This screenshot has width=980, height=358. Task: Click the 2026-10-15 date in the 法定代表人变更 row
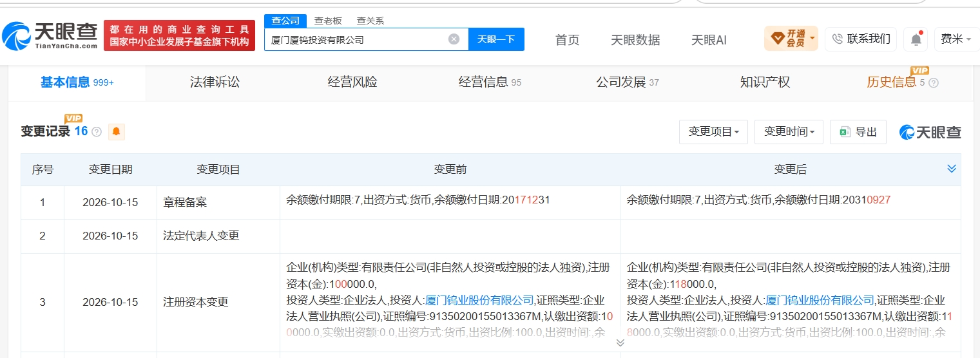(110, 236)
